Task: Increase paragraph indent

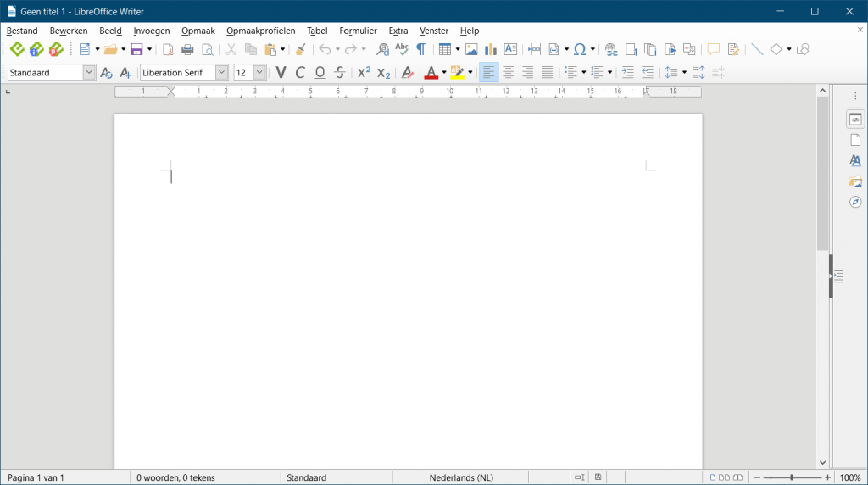Action: click(628, 73)
